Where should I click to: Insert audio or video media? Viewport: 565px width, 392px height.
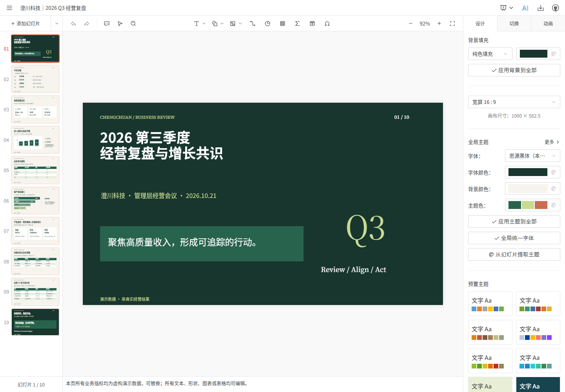pyautogui.click(x=312, y=24)
